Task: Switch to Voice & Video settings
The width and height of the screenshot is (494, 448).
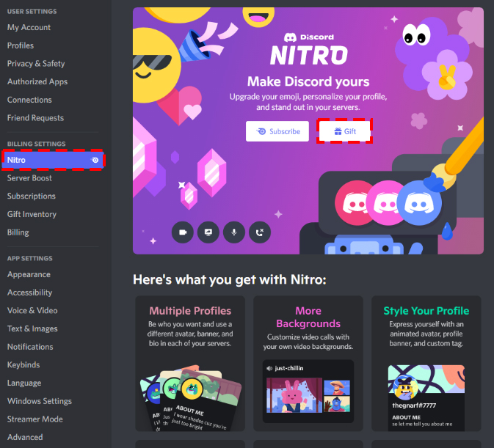Action: click(x=32, y=311)
